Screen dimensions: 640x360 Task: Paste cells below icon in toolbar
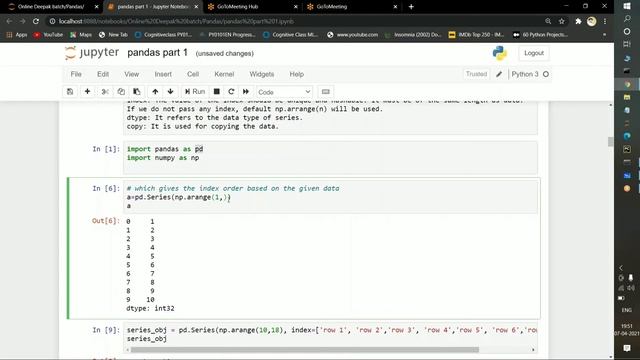[x=137, y=92]
